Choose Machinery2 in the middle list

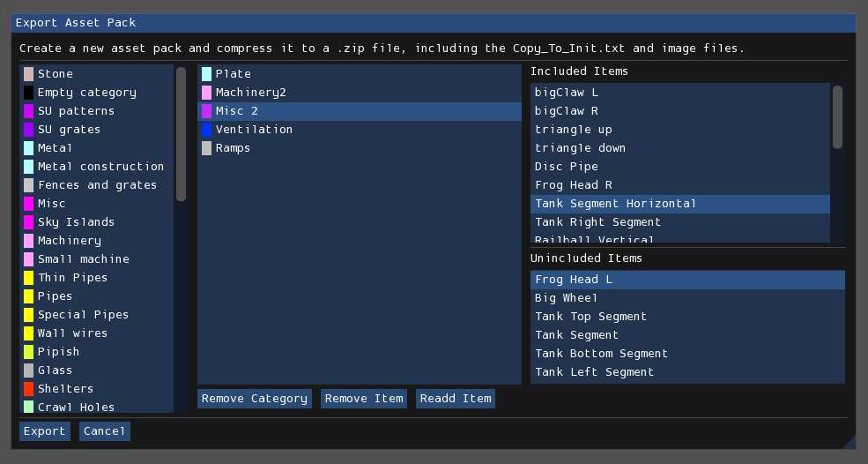360,93
